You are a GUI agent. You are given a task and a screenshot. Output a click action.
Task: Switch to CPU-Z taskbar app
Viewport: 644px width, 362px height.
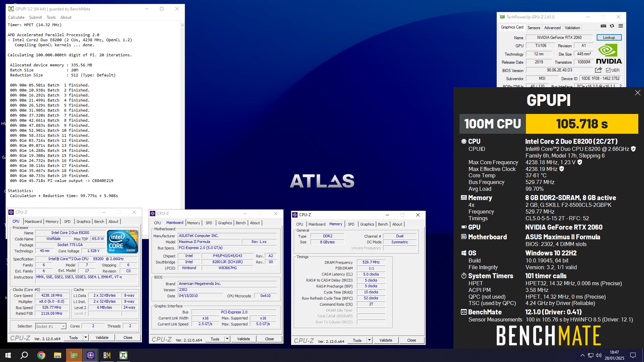[x=91, y=355]
